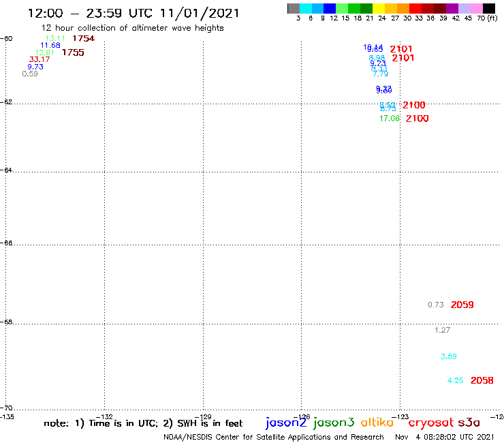Click the orange altika legend label
504x443 pixels.
[377, 423]
